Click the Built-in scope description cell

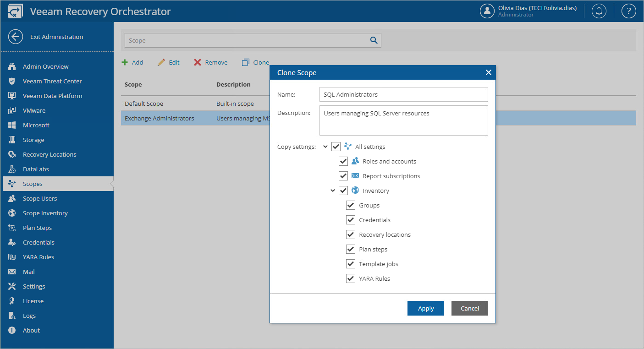coord(235,104)
